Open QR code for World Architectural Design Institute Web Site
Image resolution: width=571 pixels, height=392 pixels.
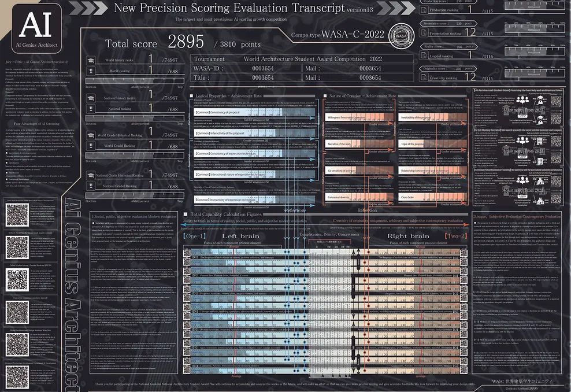(17, 345)
